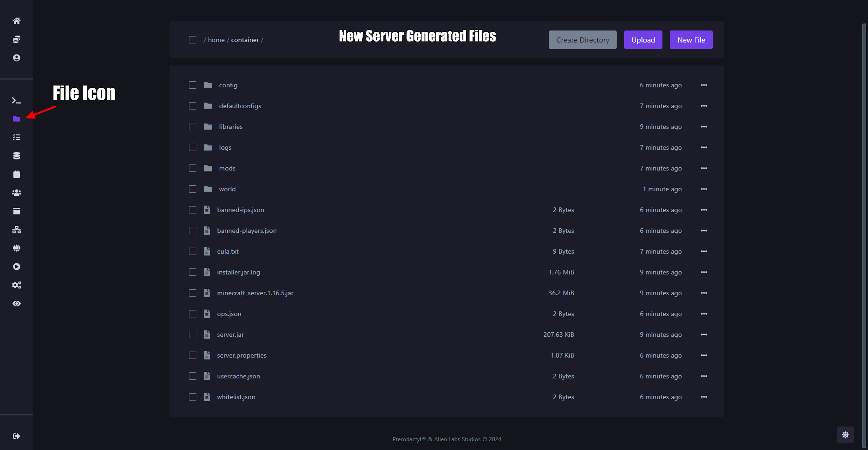Open the File Manager folder icon
This screenshot has width=868, height=450.
coord(17,119)
